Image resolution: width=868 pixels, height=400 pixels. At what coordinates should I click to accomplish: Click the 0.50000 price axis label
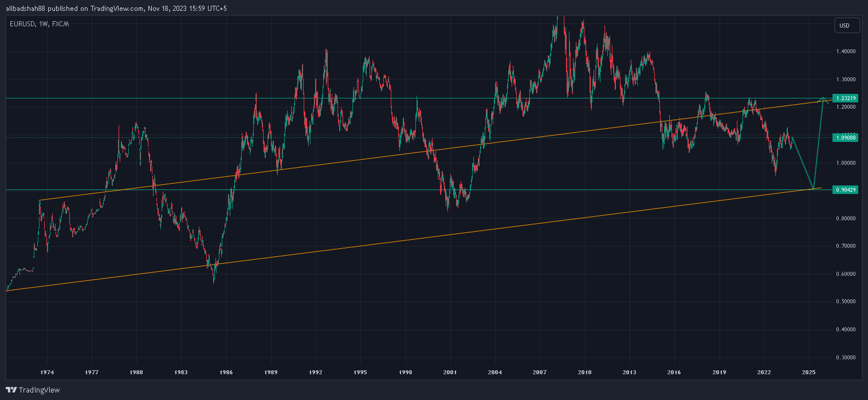click(x=846, y=302)
